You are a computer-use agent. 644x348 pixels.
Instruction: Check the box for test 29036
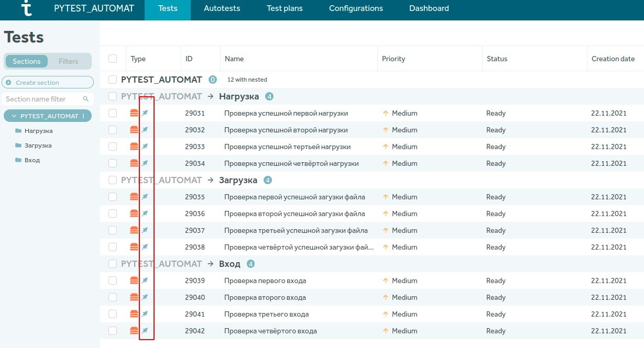pyautogui.click(x=113, y=214)
